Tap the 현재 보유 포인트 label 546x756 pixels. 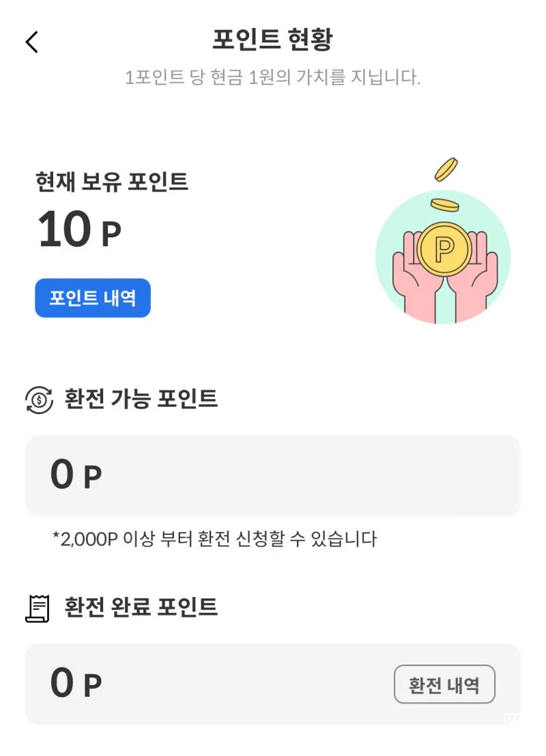(x=112, y=181)
